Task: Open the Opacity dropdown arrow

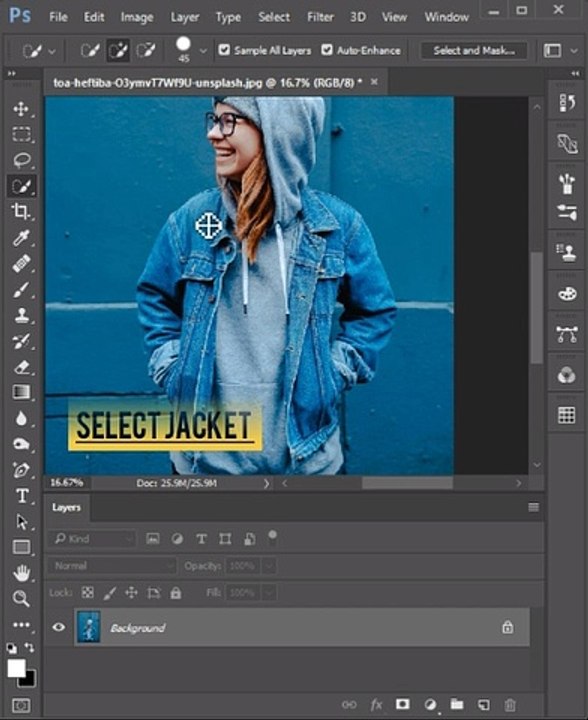Action: [x=269, y=566]
